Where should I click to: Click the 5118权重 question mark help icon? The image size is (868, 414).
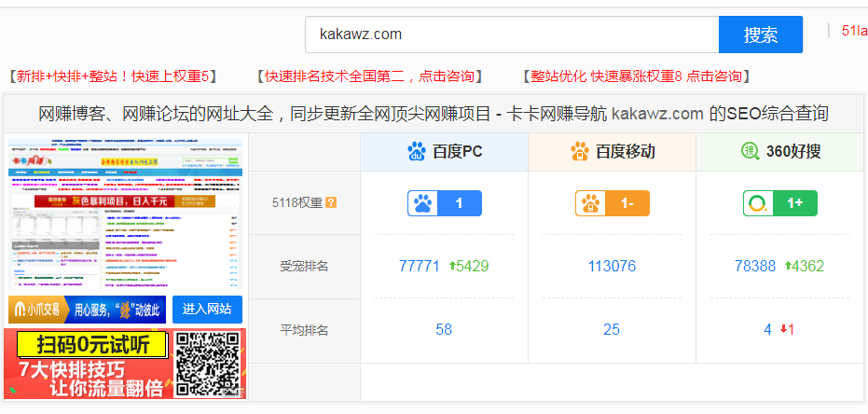331,202
